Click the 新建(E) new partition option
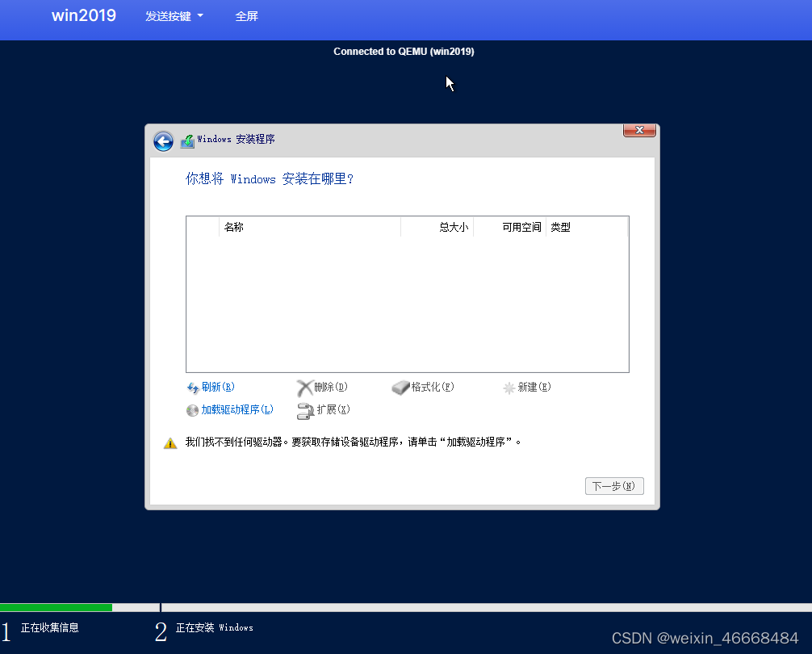 534,387
